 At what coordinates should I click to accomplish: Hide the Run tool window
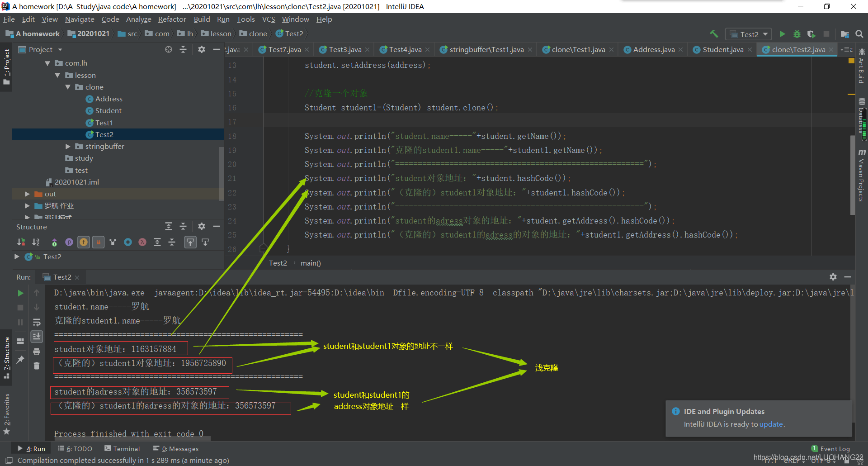[848, 277]
